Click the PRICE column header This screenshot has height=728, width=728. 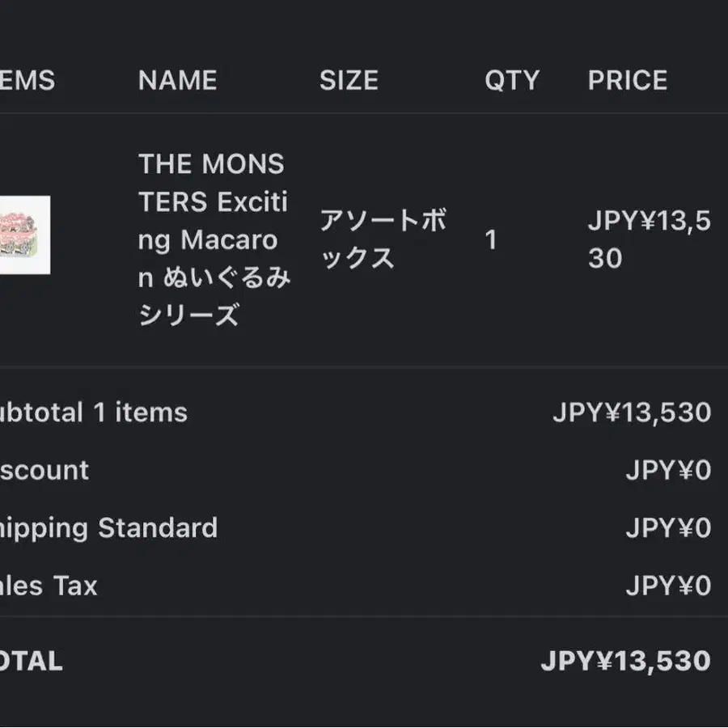coord(628,80)
